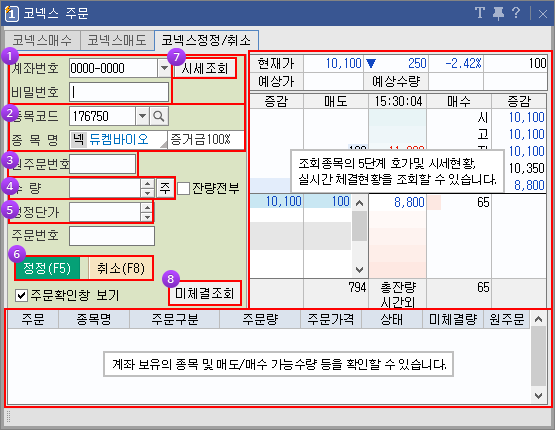Increase quantity with the 수량 up arrow

pos(147,184)
